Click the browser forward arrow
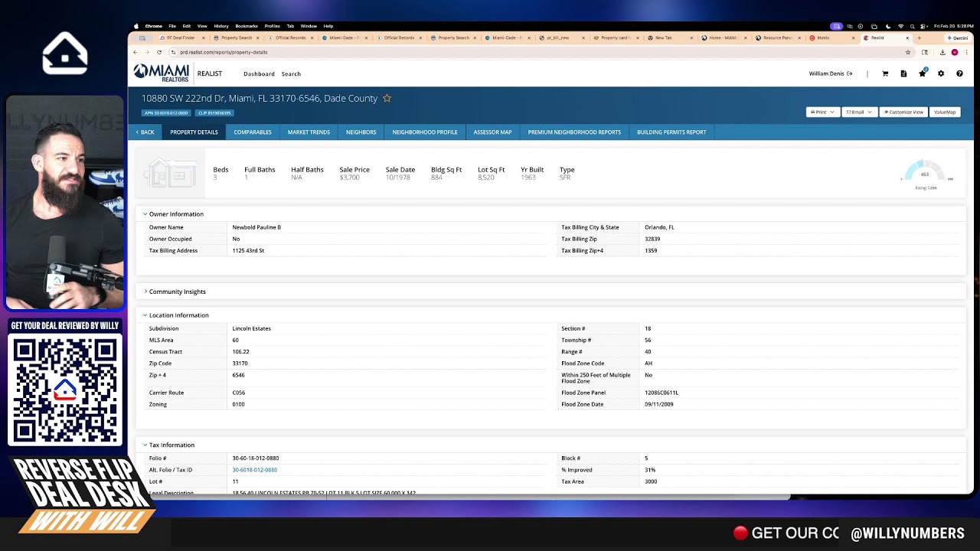This screenshot has height=551, width=980. (147, 52)
